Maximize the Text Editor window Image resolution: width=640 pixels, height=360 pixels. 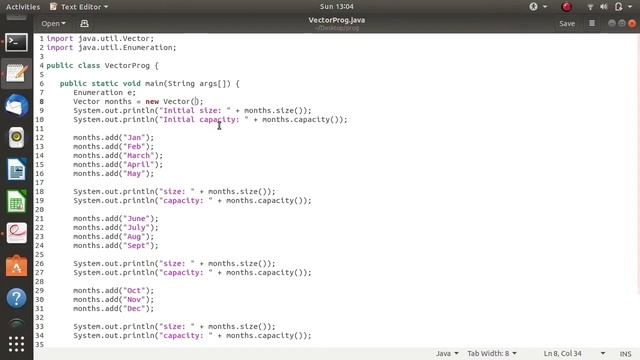[622, 23]
